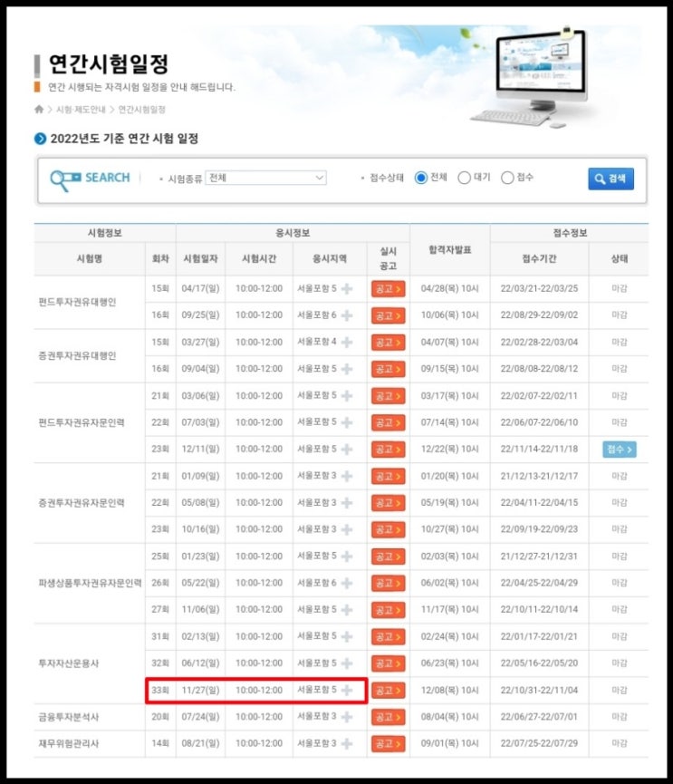Expand 서울포함 3 plus for 05/08 exam
The image size is (673, 784).
[347, 502]
